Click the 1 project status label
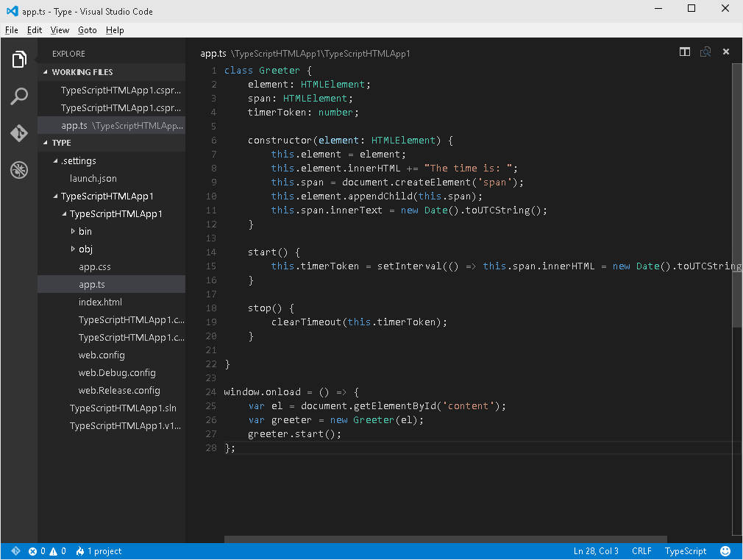Viewport: 743px width, 560px height. [104, 551]
